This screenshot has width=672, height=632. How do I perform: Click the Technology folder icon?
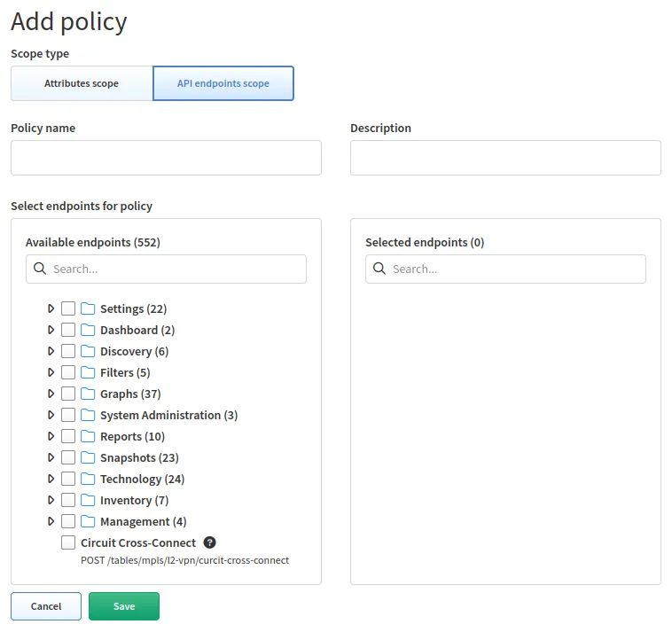click(x=88, y=479)
